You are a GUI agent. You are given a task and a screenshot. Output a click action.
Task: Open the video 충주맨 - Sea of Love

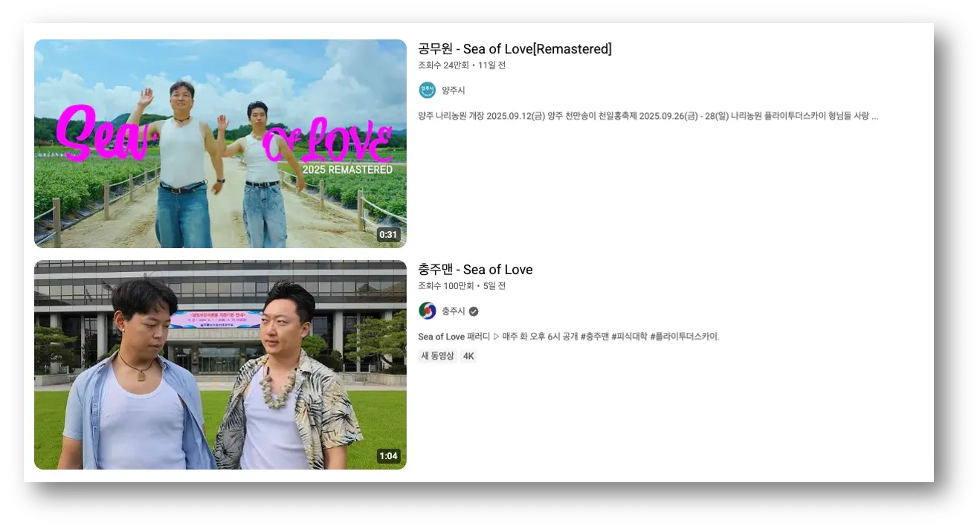[476, 270]
